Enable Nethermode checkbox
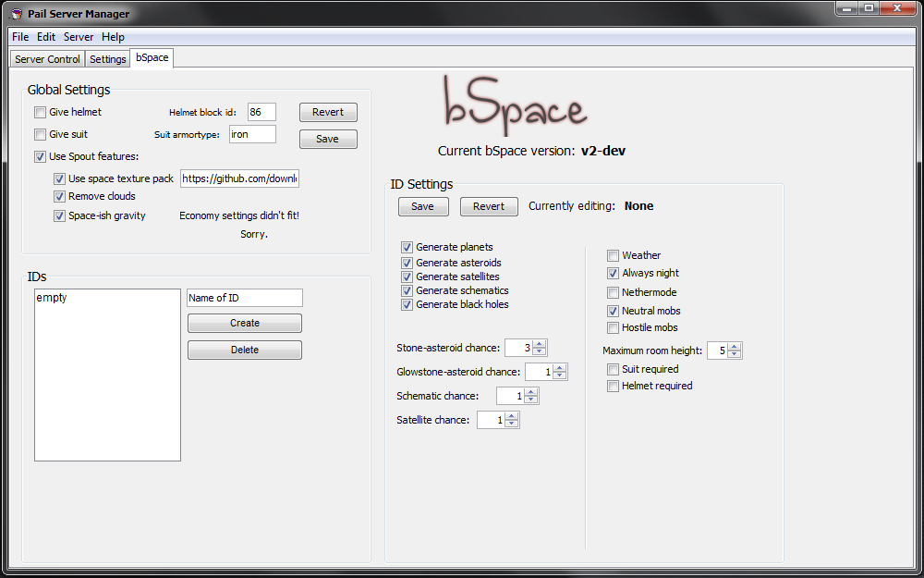Viewport: 924px width, 578px height. pyautogui.click(x=613, y=292)
